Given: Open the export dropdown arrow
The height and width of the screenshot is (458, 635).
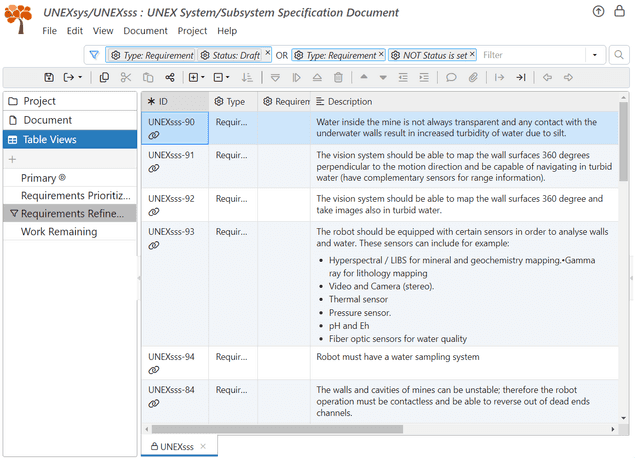Looking at the screenshot, I should click(80, 77).
